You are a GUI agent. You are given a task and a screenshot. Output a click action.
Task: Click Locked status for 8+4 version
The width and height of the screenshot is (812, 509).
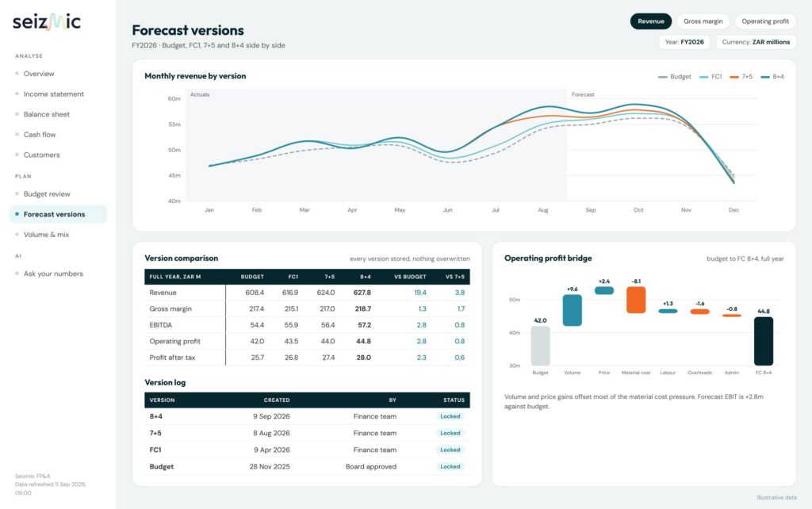pos(450,416)
